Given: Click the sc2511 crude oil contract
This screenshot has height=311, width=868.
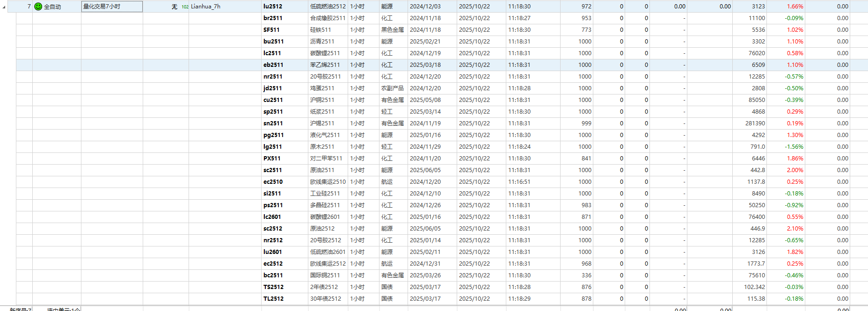Looking at the screenshot, I should point(273,170).
